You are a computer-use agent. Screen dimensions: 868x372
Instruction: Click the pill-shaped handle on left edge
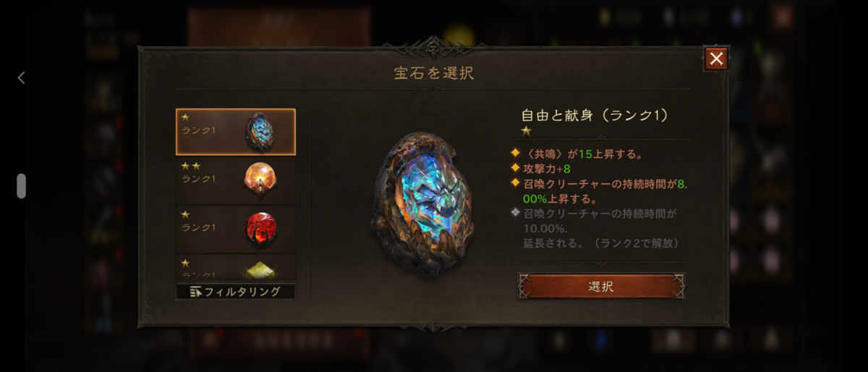pos(21,186)
